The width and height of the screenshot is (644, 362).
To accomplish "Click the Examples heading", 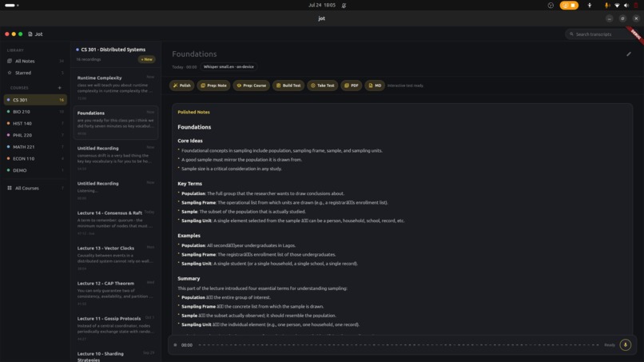I will pyautogui.click(x=189, y=236).
